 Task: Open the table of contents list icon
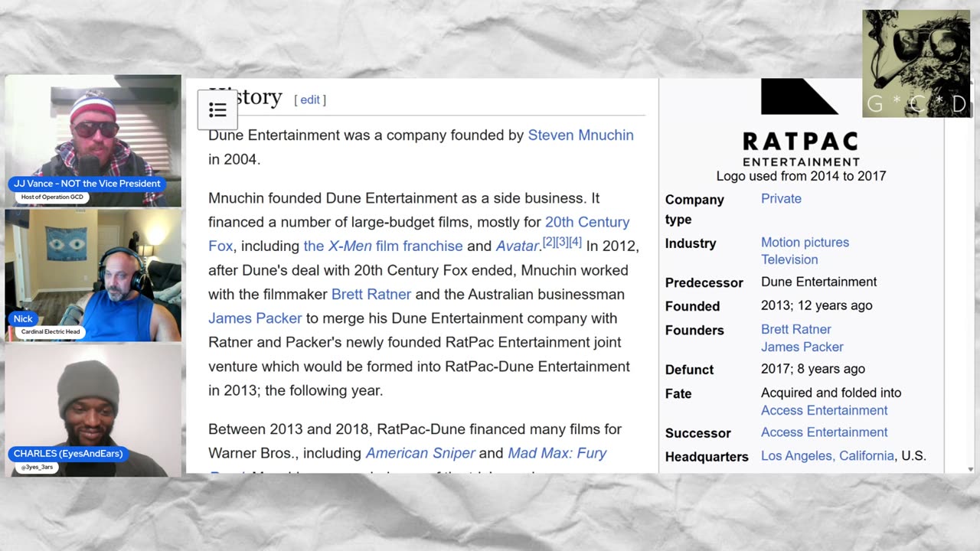[217, 109]
